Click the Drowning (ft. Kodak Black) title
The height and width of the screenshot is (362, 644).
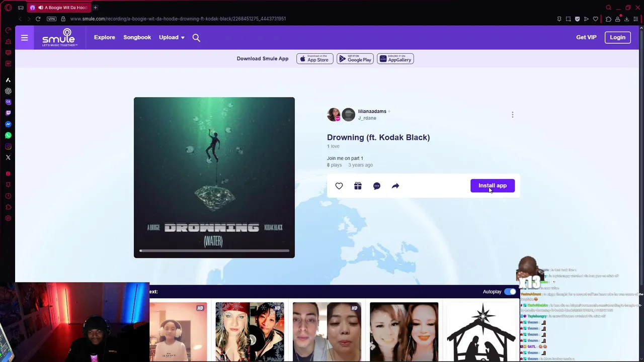pyautogui.click(x=378, y=137)
